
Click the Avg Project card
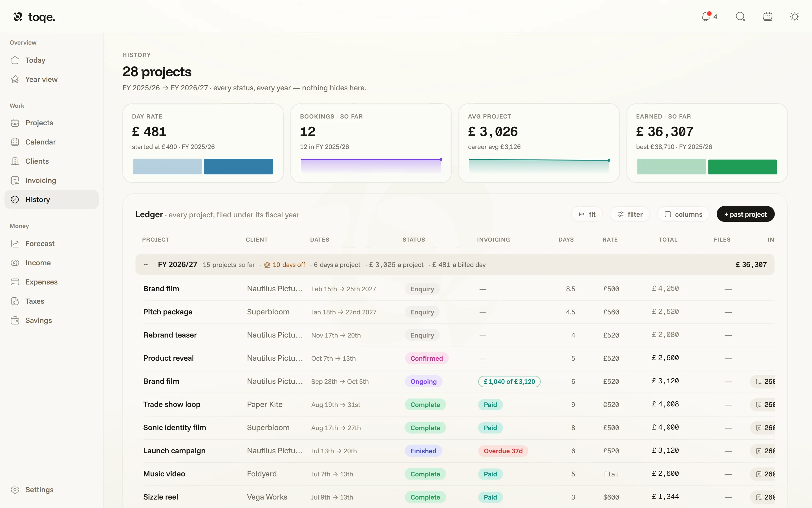coord(539,143)
